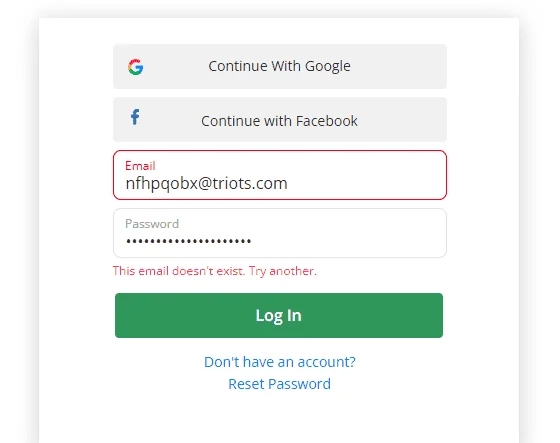Choose the Continue with Facebook button
Screen dimensions: 560x443
point(280,119)
